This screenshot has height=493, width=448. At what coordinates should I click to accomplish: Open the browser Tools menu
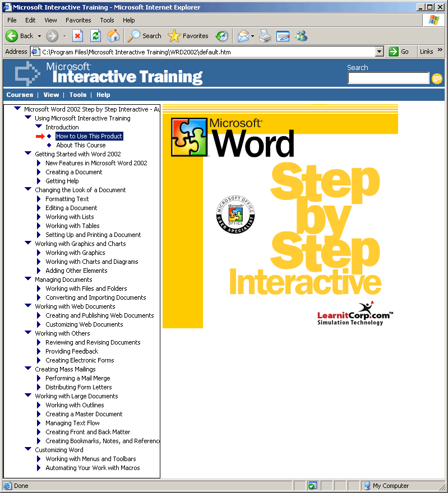pos(107,20)
